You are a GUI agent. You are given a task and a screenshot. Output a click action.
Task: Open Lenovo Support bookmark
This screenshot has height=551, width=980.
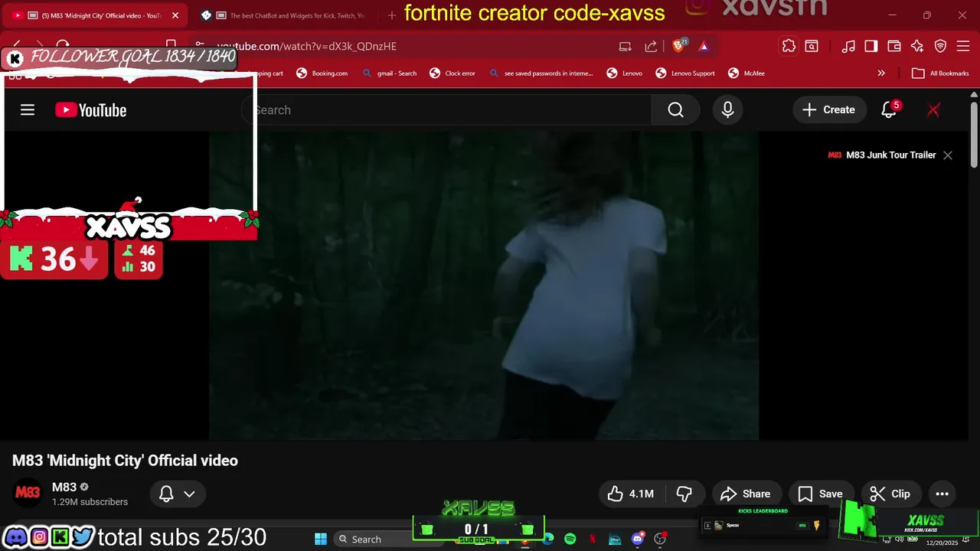point(685,73)
